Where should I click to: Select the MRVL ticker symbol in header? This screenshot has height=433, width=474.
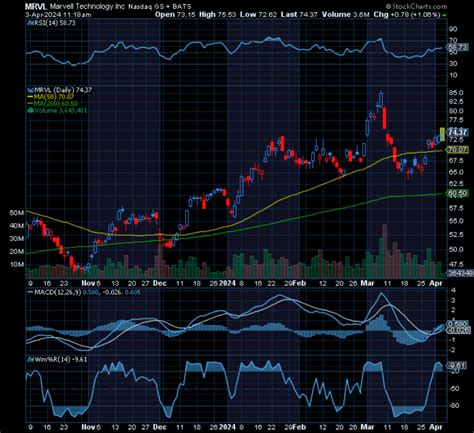tap(36, 6)
